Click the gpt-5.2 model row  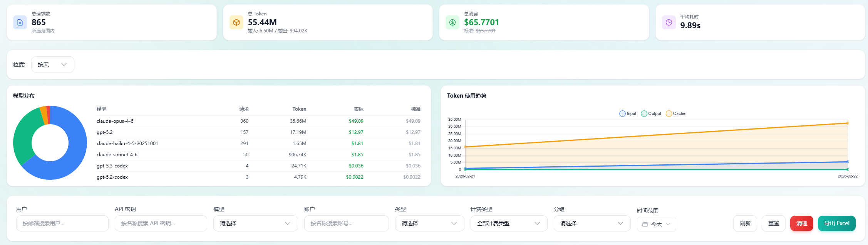coord(258,132)
